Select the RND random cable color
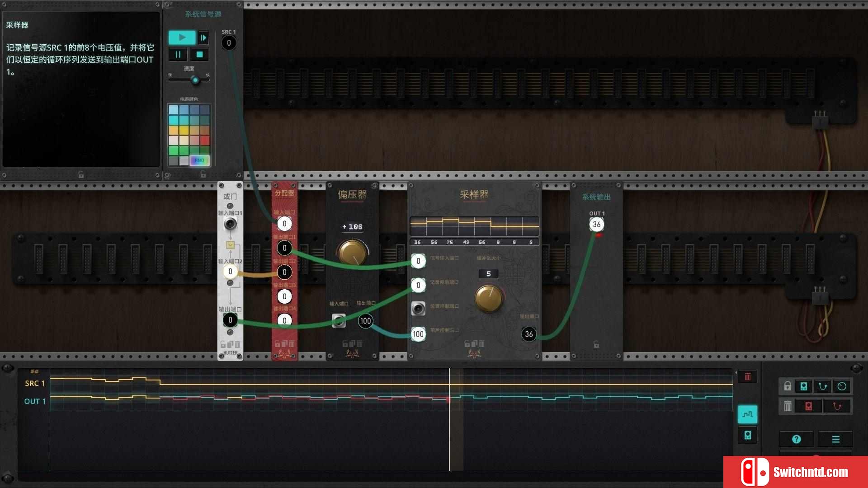The width and height of the screenshot is (868, 488). coord(199,160)
